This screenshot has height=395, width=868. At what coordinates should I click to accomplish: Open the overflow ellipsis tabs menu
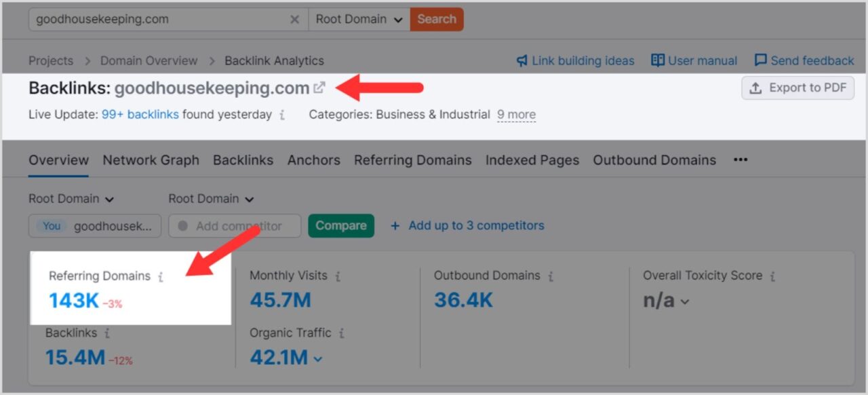tap(740, 159)
